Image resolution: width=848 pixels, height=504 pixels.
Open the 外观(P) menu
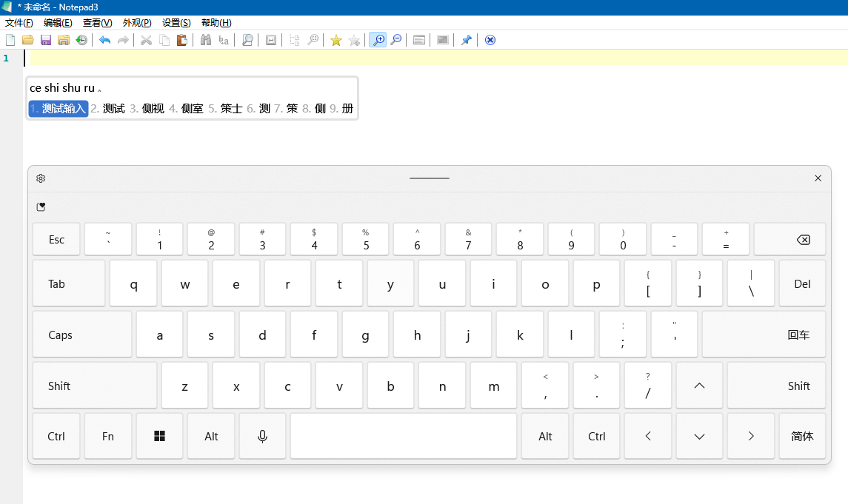[x=137, y=23]
